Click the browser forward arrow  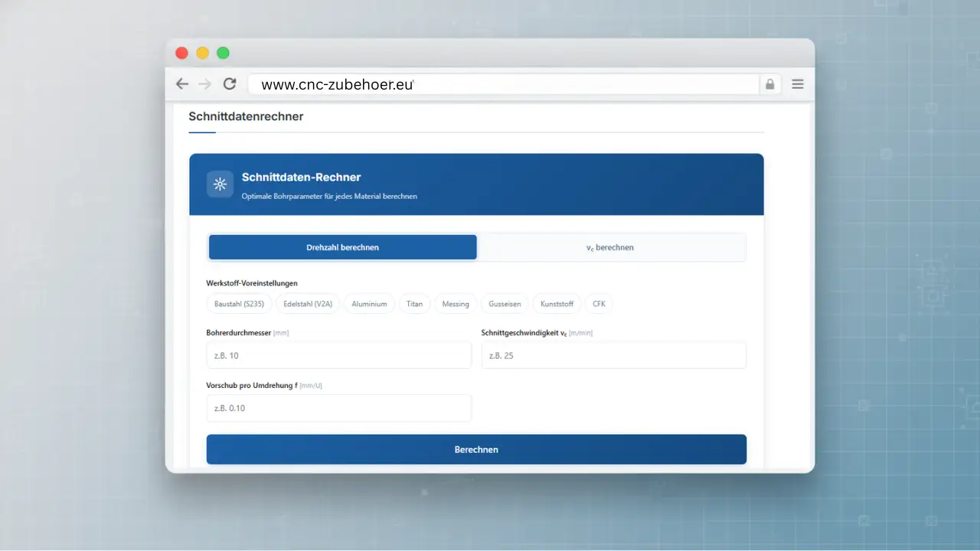tap(204, 84)
